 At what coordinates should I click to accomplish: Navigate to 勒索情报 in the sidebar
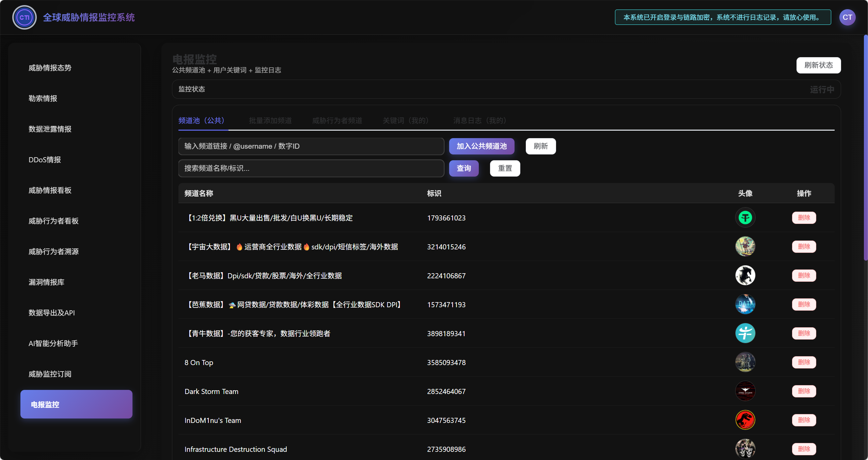43,98
